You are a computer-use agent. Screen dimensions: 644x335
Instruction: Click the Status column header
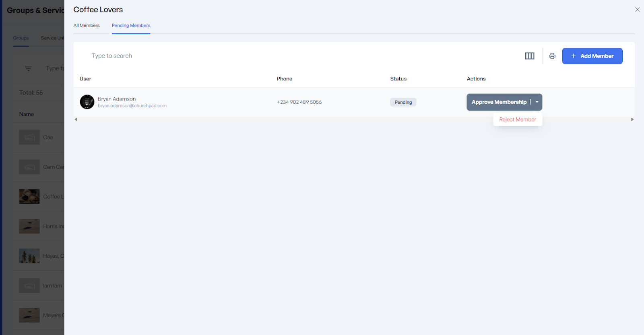pos(398,79)
